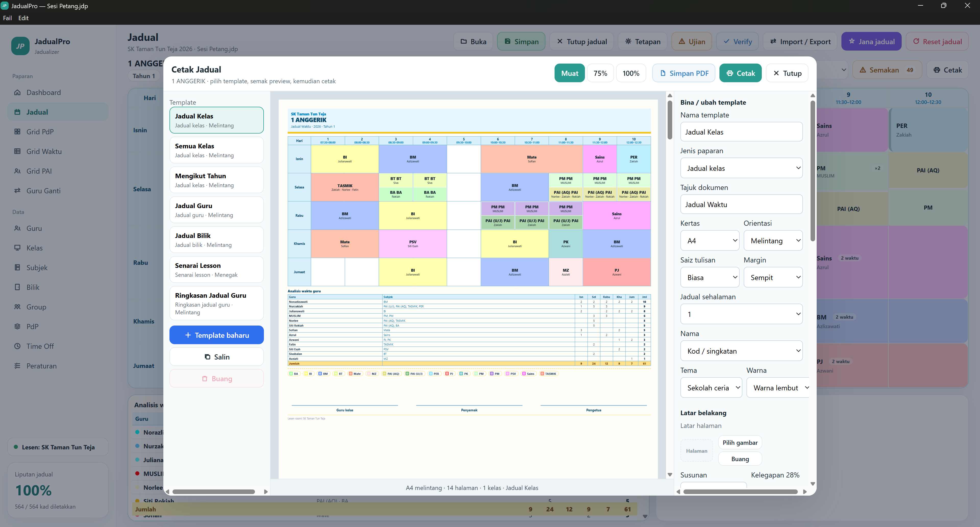Viewport: 980px width, 527px height.
Task: Go to Grid Waktu view
Action: [58, 151]
